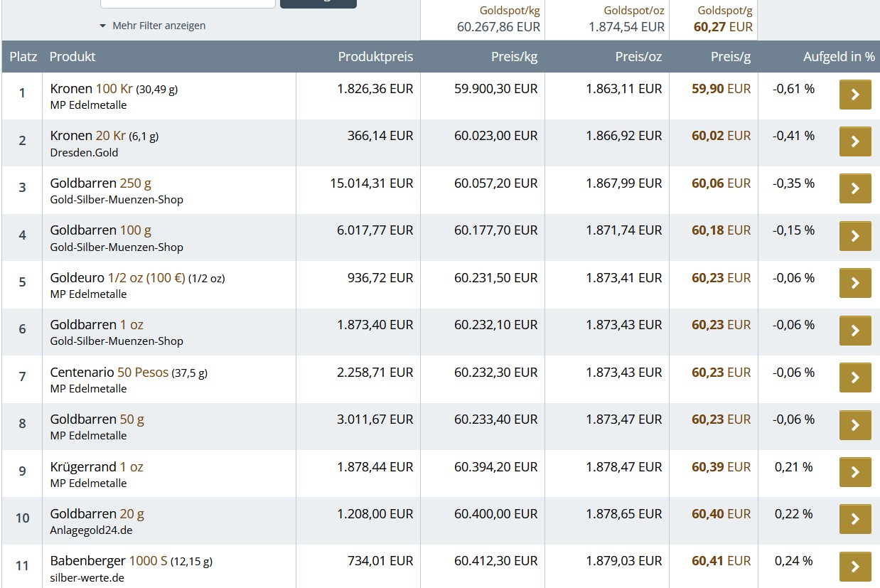
Task: Expand 'Mehr Filter anzeigen'
Action: click(x=159, y=26)
